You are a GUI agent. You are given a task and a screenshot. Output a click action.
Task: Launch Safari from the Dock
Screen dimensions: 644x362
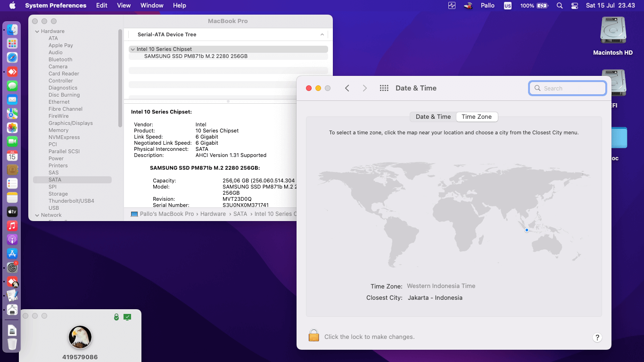(x=12, y=58)
